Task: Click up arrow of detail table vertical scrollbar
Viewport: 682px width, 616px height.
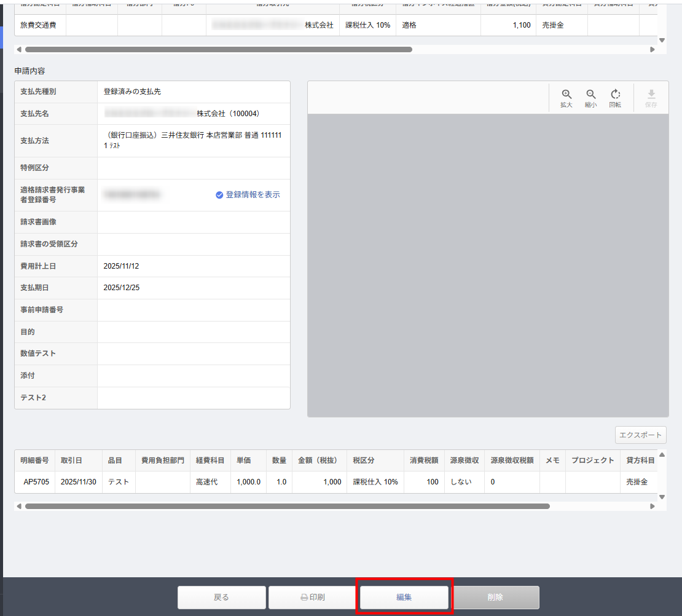Action: click(x=662, y=455)
